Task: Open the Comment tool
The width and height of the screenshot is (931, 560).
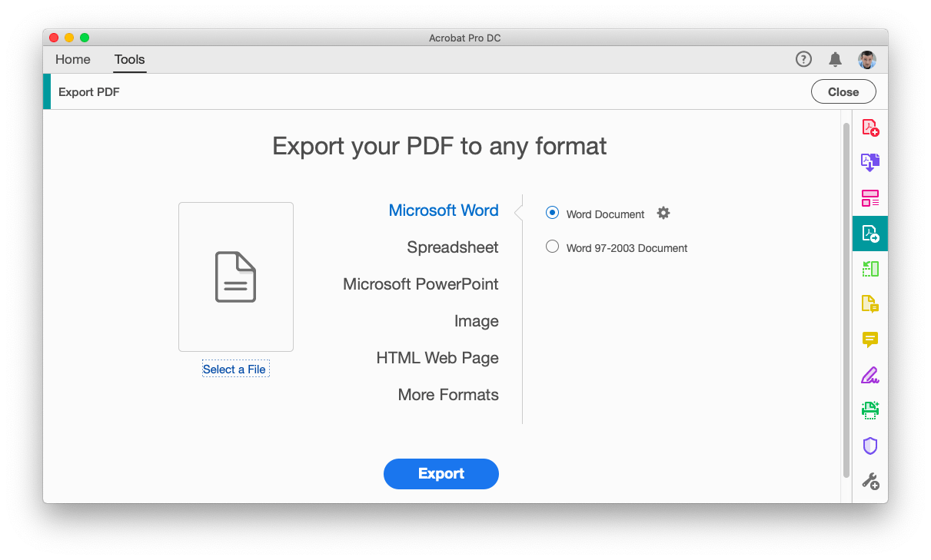Action: pos(869,340)
